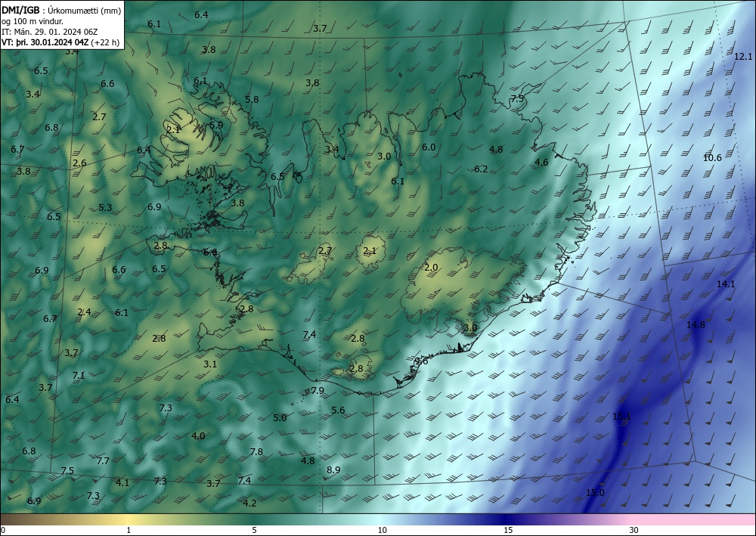Click the 2.0 value on the glacier
756x536 pixels.
pos(431,268)
